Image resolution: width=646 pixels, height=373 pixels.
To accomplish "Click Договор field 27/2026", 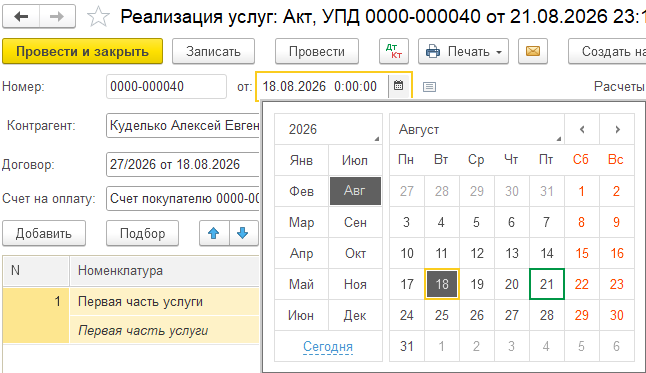I will 183,164.
